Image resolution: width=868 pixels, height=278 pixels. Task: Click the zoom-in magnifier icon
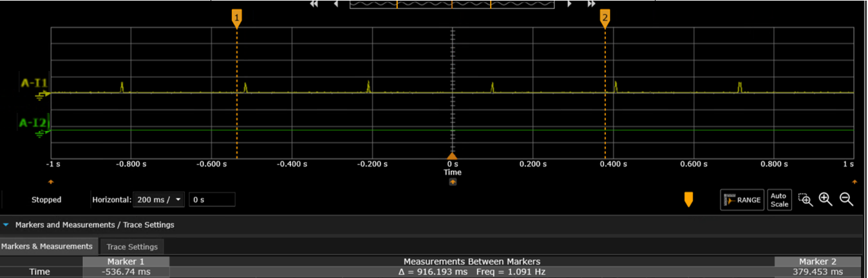click(x=826, y=200)
